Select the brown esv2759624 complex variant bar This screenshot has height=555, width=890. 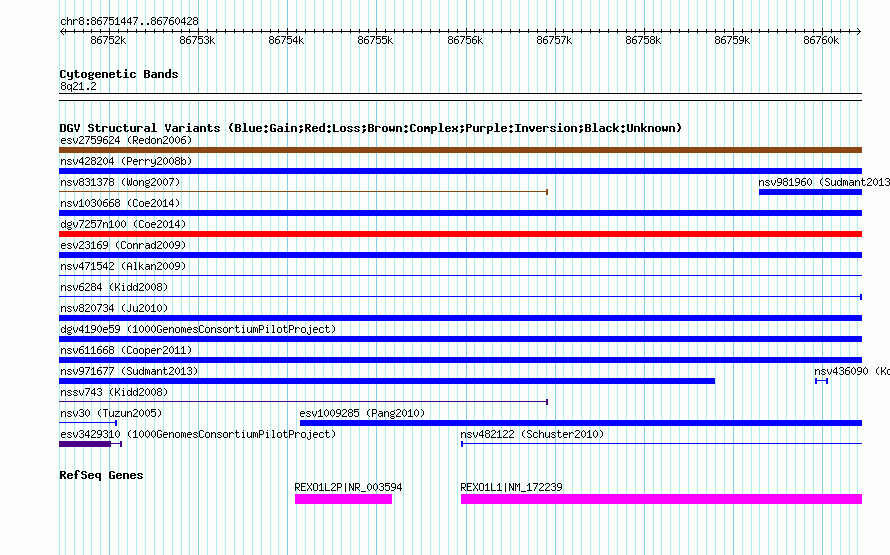click(x=460, y=150)
